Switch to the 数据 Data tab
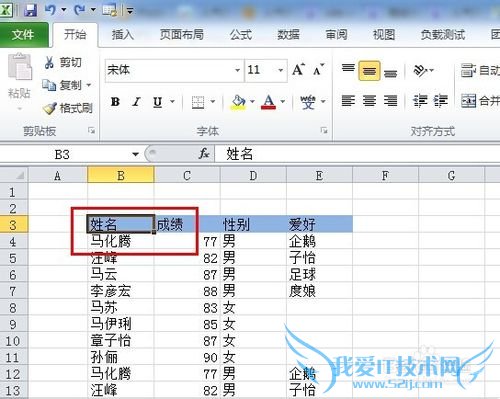Viewport: 500px width, 399px height. pos(288,35)
